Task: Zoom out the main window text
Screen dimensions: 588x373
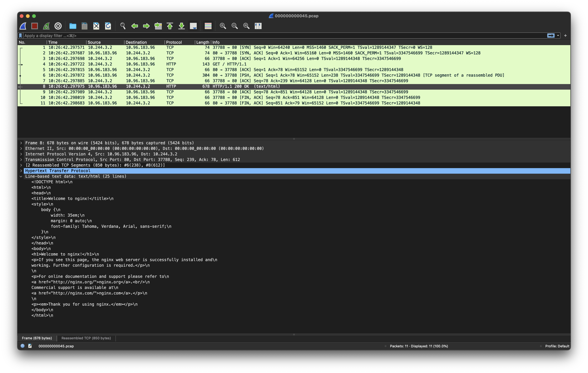Action: [x=235, y=26]
